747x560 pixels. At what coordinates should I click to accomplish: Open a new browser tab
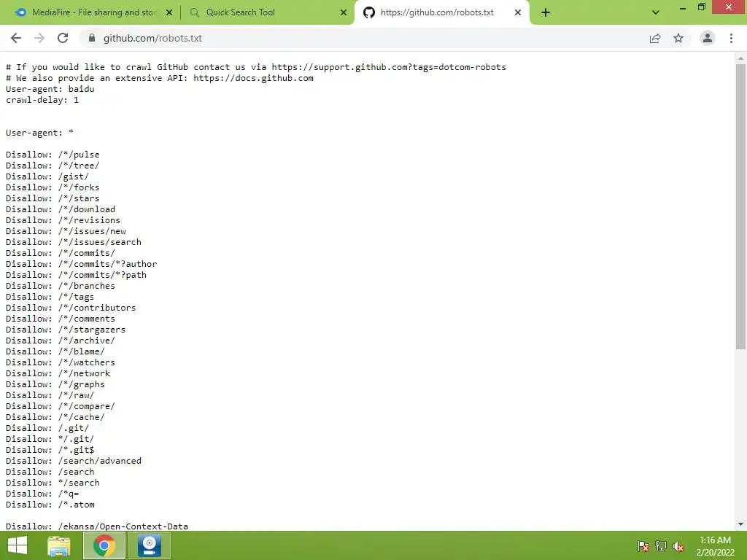(x=546, y=12)
